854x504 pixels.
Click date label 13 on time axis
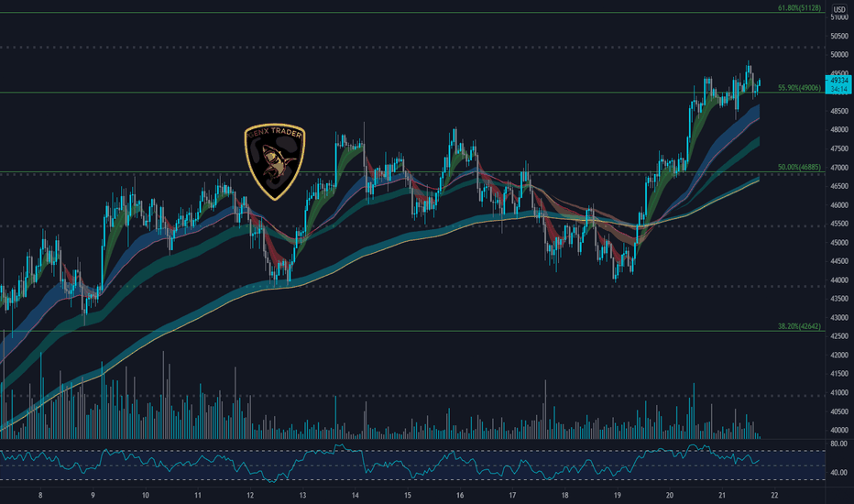(302, 496)
